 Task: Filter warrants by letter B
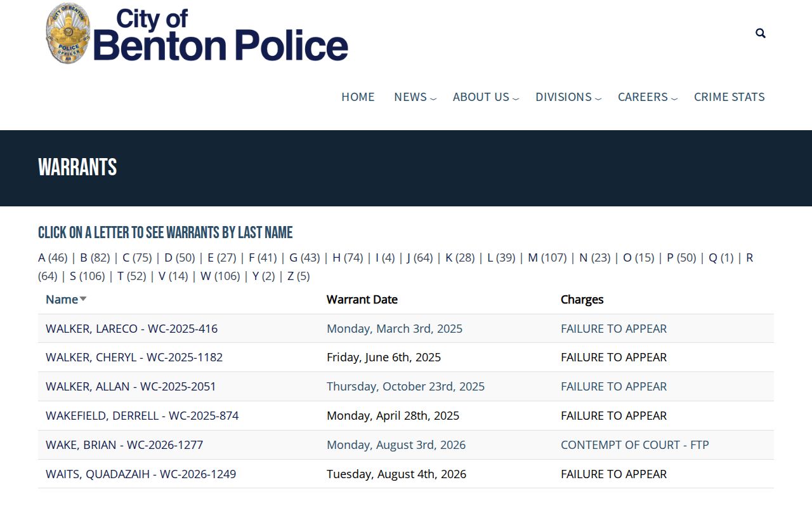click(84, 258)
